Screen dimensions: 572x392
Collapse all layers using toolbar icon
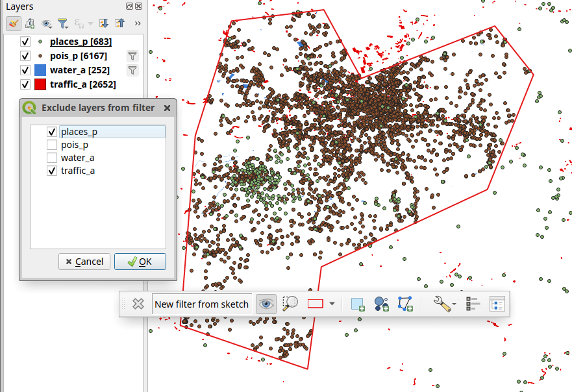(119, 23)
